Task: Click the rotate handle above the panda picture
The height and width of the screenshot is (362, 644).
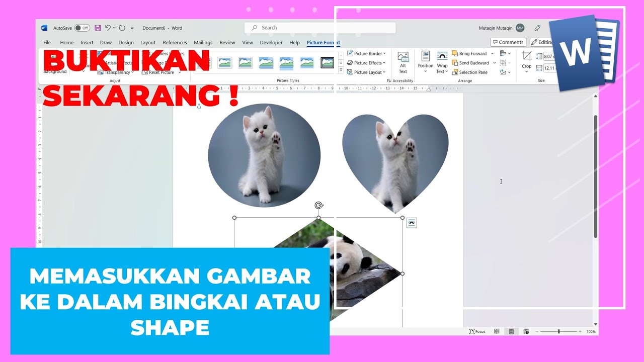Action: pyautogui.click(x=318, y=205)
